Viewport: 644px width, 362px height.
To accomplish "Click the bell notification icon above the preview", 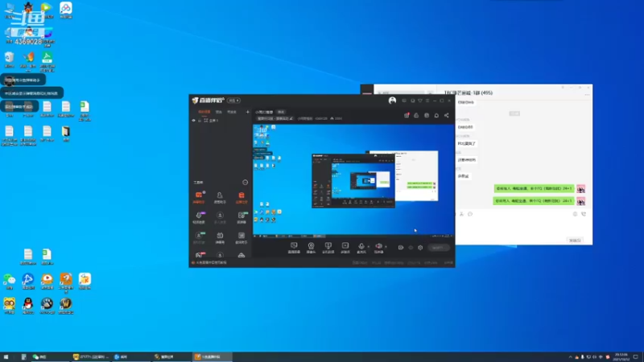I will pyautogui.click(x=436, y=115).
